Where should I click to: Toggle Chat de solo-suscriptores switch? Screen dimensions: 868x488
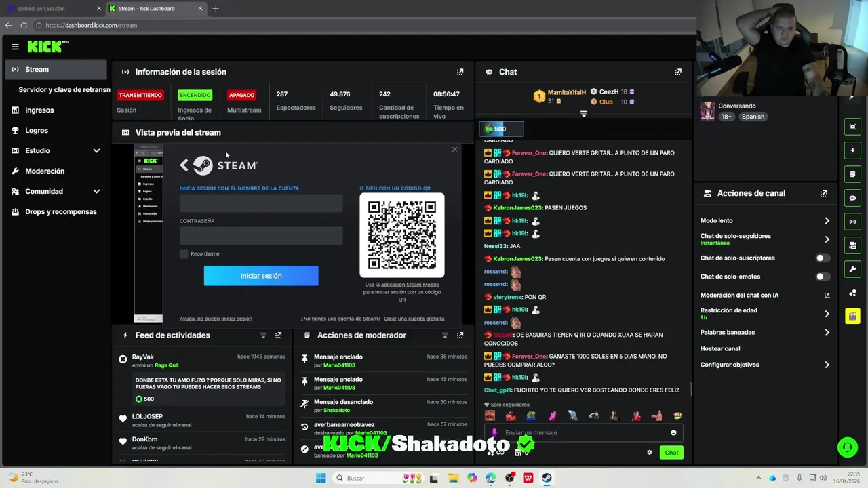click(823, 258)
